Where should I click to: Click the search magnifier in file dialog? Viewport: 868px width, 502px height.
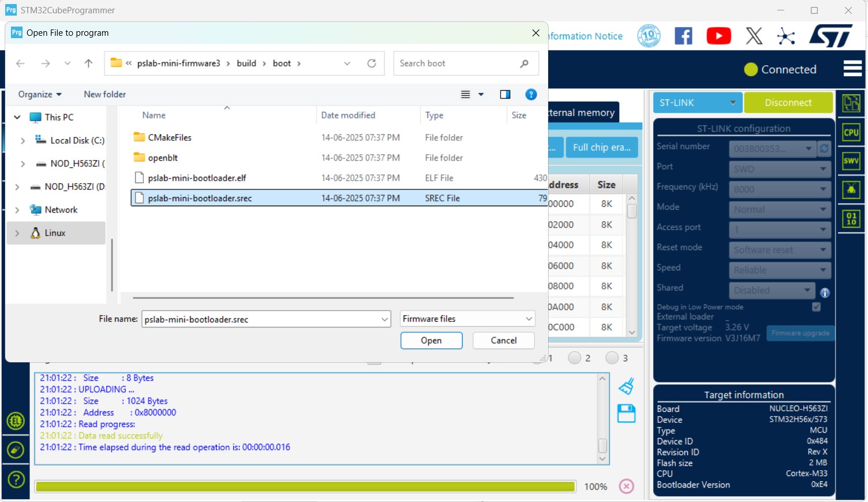(524, 63)
